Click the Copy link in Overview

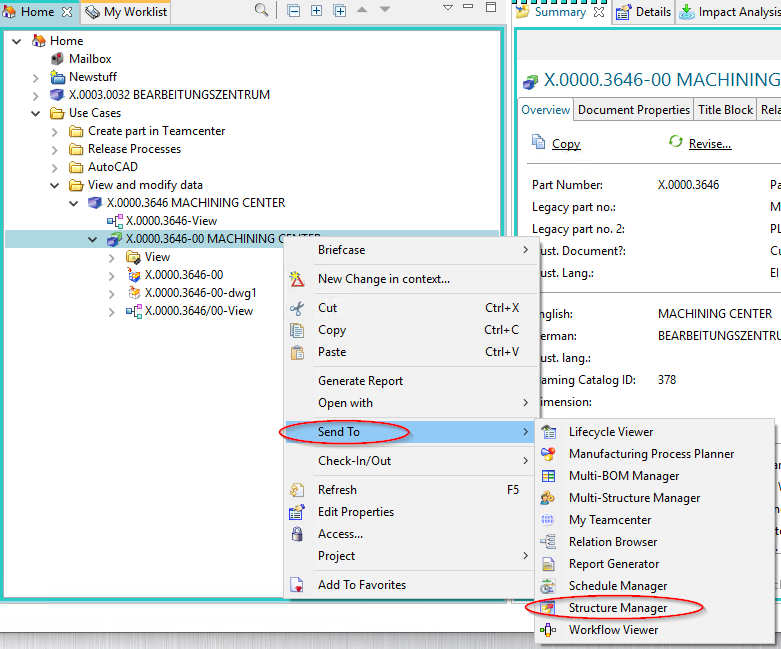(x=565, y=144)
